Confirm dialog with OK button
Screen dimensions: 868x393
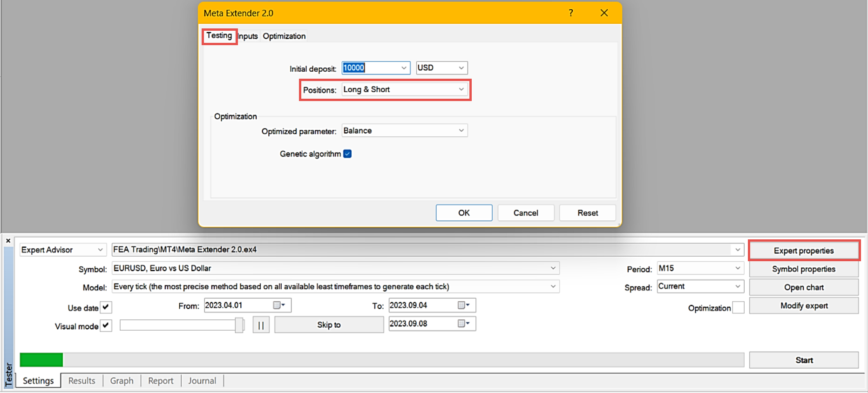click(464, 213)
